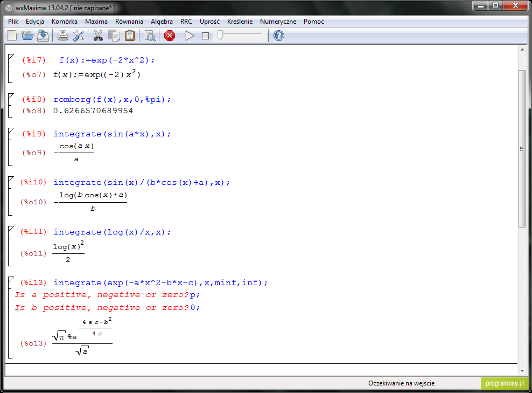Click scrollbar down arrow
The image size is (532, 393).
click(x=522, y=370)
